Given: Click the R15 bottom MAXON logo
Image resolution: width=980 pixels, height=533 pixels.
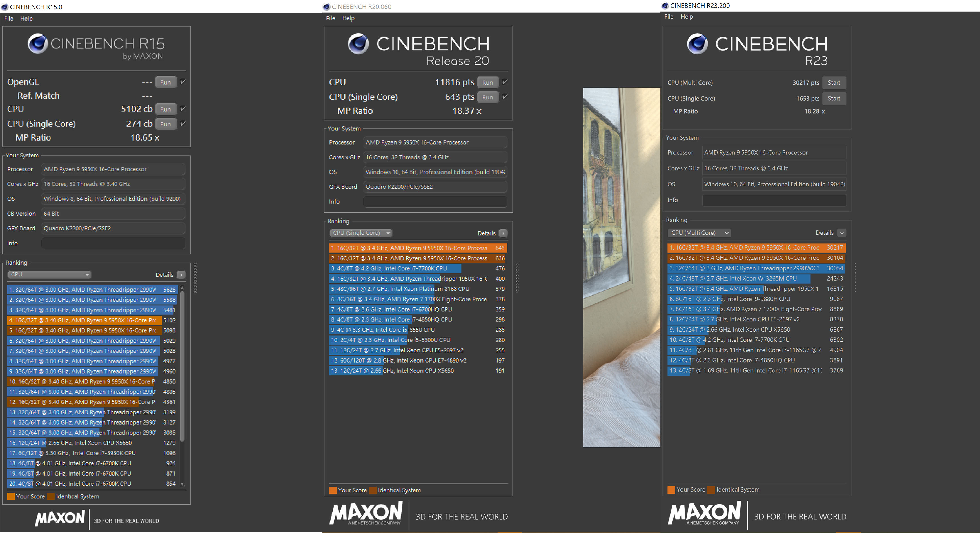Looking at the screenshot, I should [60, 518].
